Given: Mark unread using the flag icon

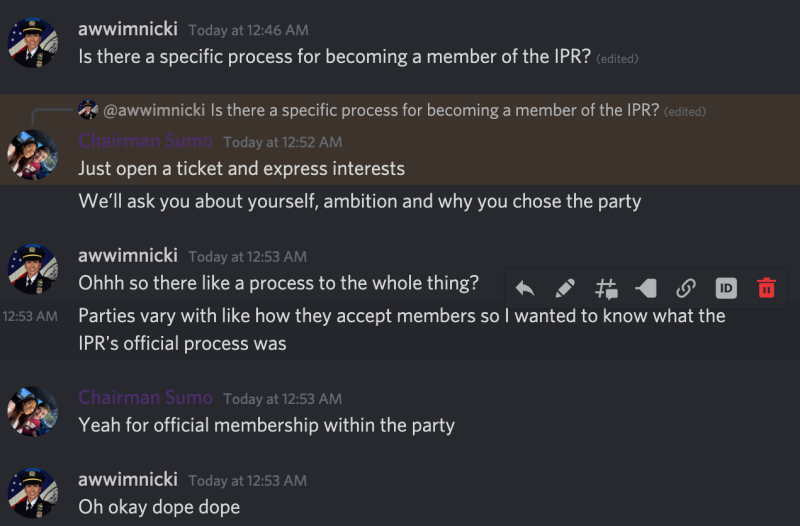Looking at the screenshot, I should tap(646, 289).
